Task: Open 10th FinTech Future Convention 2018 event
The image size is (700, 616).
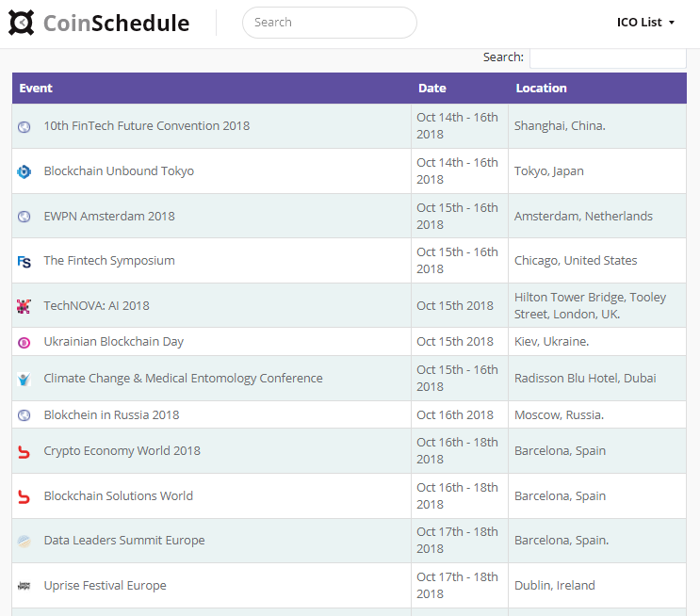Action: [146, 126]
